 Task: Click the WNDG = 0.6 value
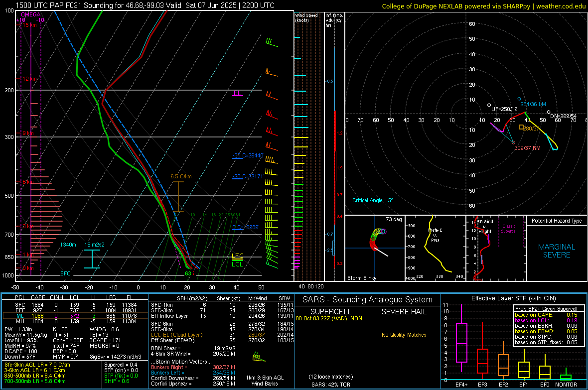(x=104, y=329)
